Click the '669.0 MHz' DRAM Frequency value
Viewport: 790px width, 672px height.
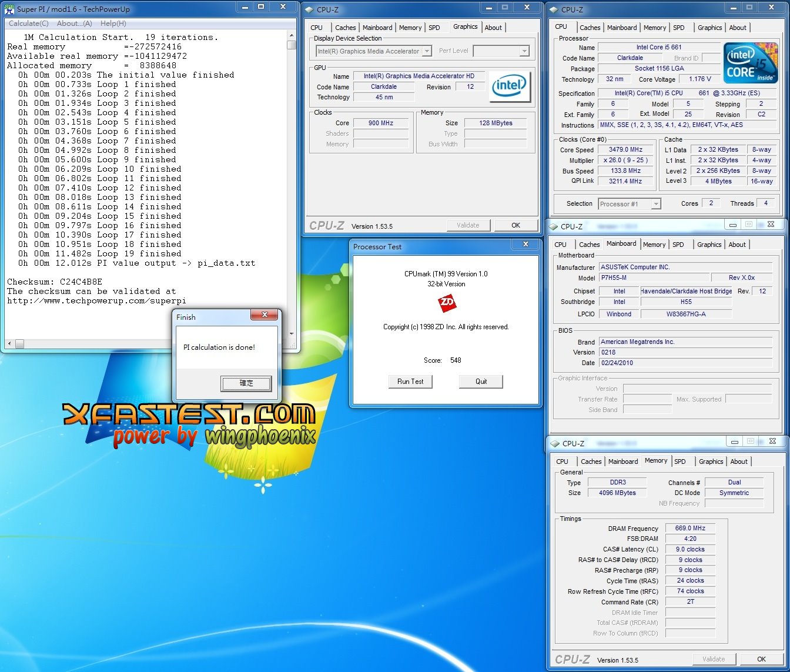pyautogui.click(x=690, y=528)
